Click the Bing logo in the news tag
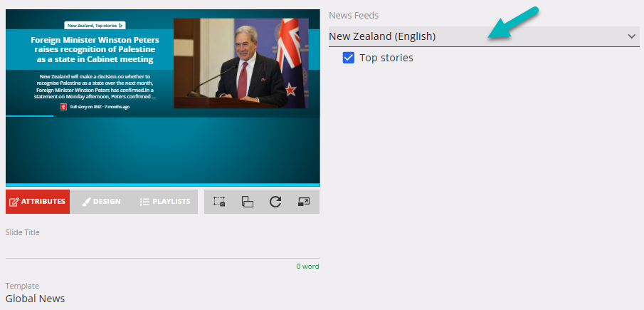This screenshot has height=310, width=644. pos(121,25)
